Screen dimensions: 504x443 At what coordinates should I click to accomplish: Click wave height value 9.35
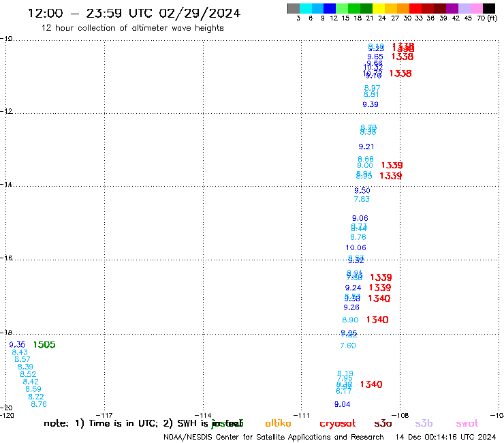(17, 345)
